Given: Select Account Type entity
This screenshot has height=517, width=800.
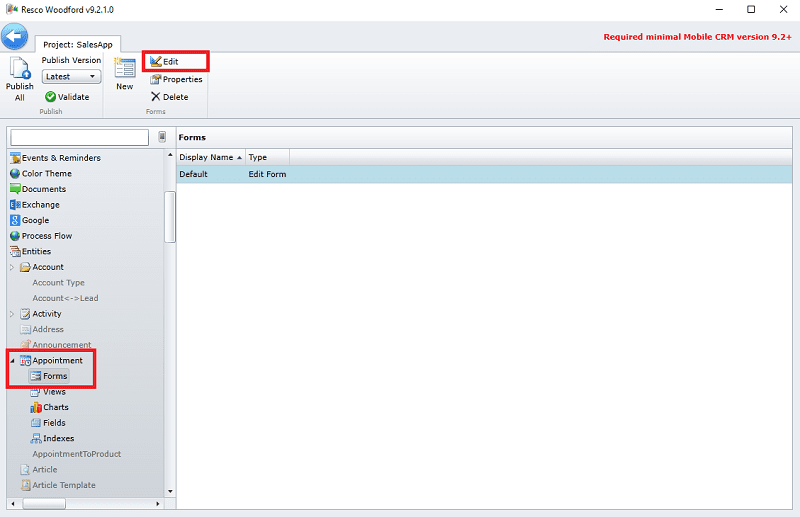Looking at the screenshot, I should pyautogui.click(x=58, y=282).
